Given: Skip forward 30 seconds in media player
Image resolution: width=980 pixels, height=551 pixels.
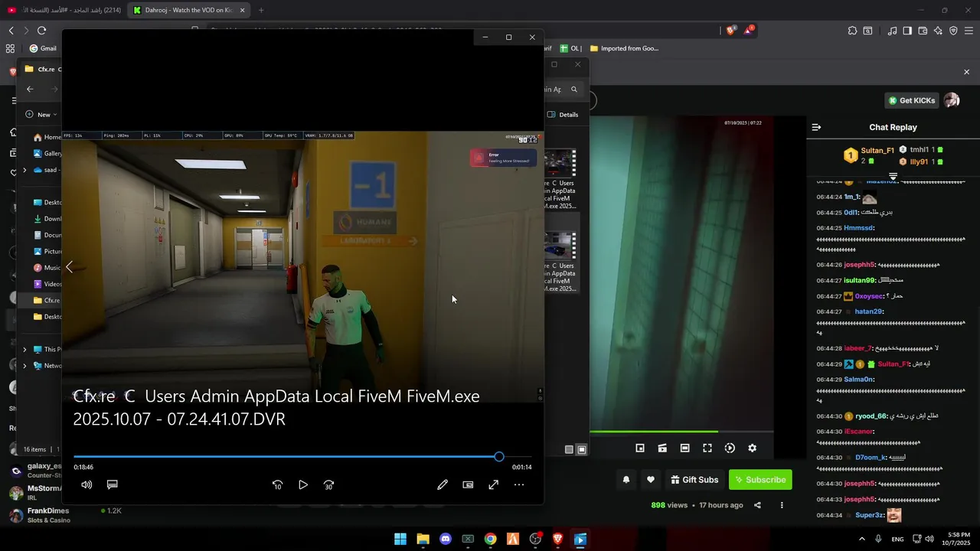Looking at the screenshot, I should coord(328,484).
